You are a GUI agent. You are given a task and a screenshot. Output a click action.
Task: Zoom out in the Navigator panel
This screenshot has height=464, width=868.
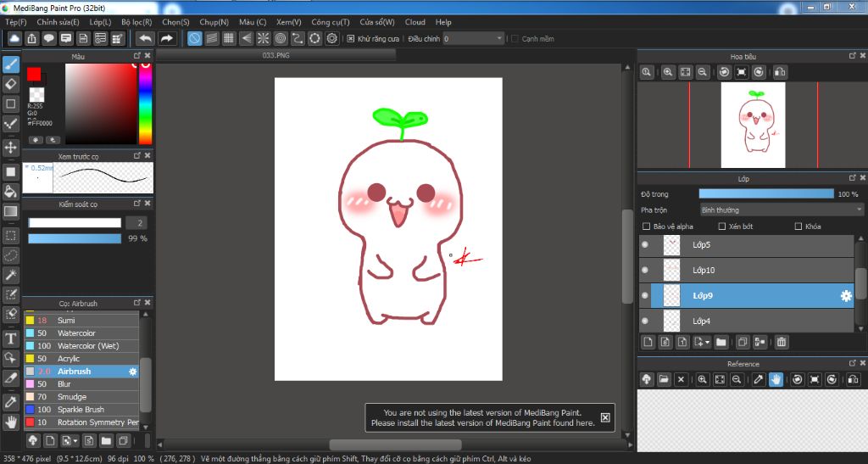coord(703,72)
